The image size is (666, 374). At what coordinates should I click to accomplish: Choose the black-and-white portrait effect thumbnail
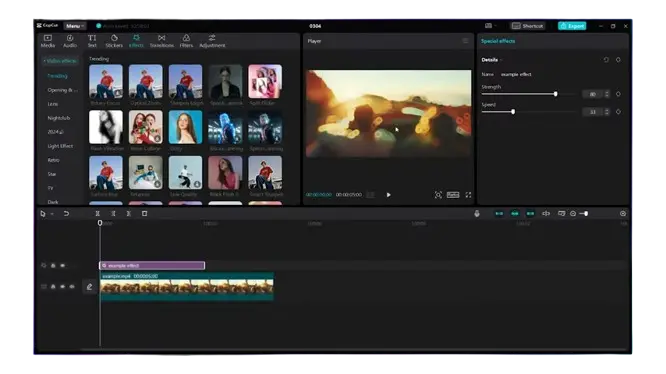coord(225,82)
